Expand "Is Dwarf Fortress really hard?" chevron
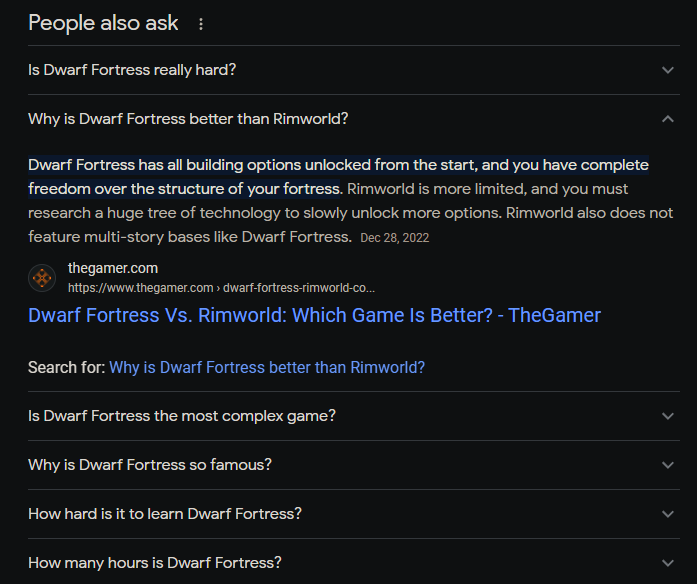Viewport: 697px width, 584px height. click(668, 70)
